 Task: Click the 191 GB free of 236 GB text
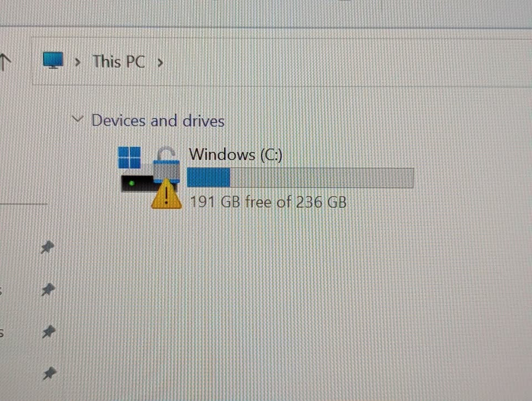tap(268, 202)
